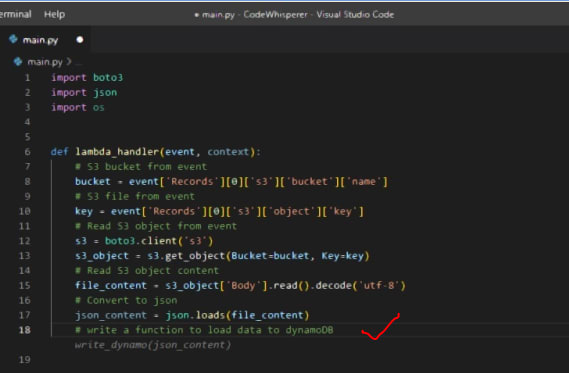Image resolution: width=569 pixels, height=373 pixels.
Task: Click the 'import json' line
Action: (84, 93)
